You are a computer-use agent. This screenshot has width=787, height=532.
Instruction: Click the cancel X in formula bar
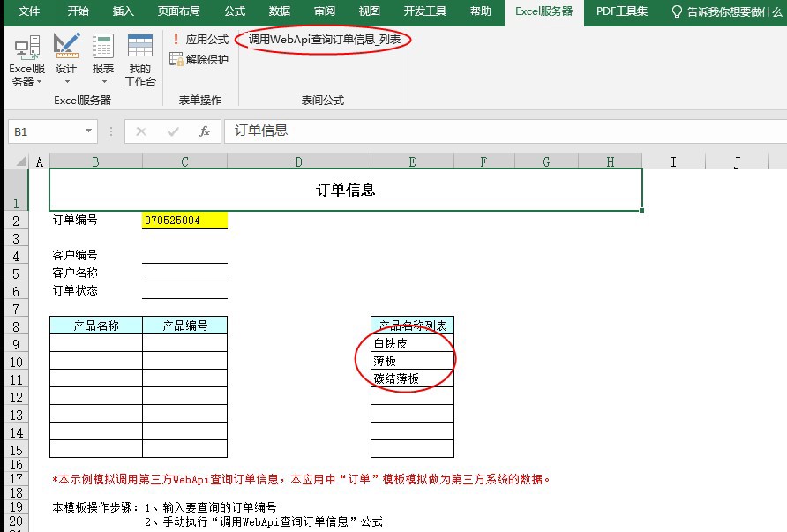[141, 131]
